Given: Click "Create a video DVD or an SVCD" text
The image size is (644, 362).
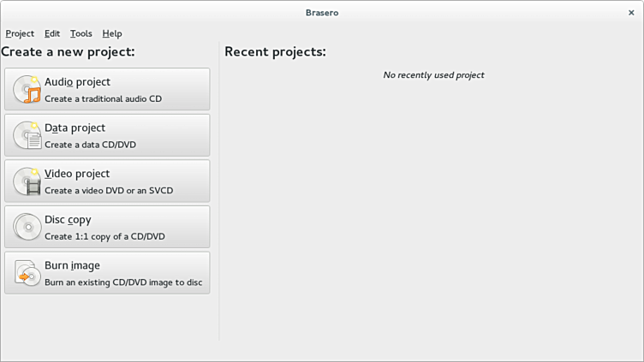Looking at the screenshot, I should (109, 190).
